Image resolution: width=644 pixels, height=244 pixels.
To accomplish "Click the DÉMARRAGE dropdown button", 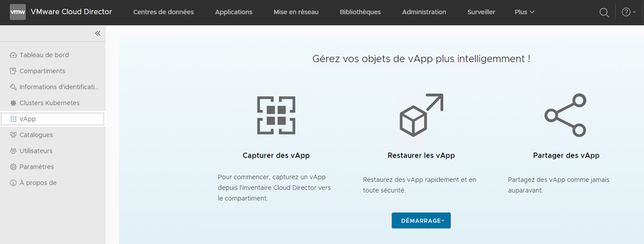I will pyautogui.click(x=421, y=221).
